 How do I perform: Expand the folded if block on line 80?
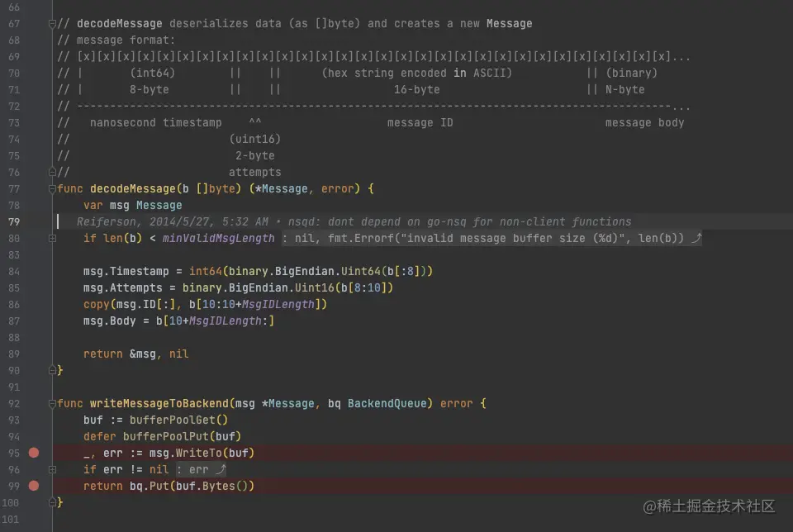53,238
